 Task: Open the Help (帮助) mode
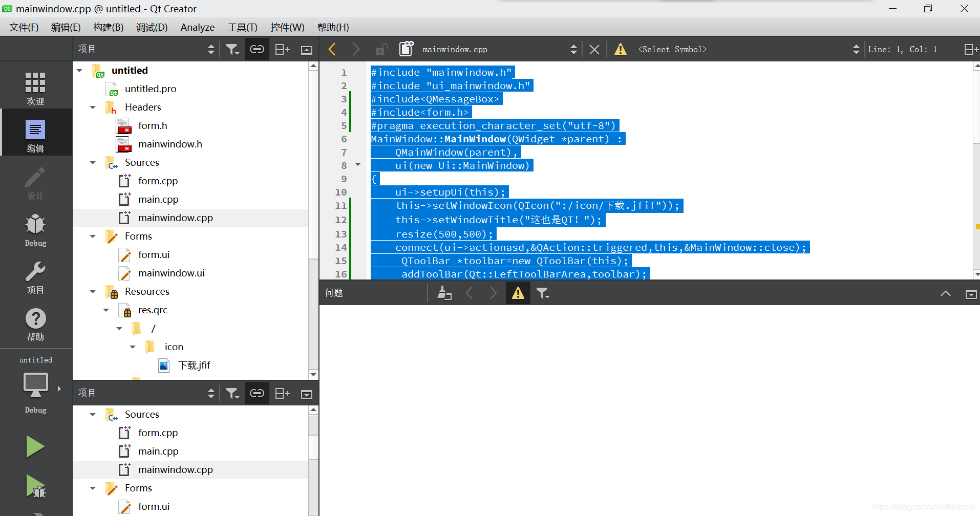[x=35, y=325]
